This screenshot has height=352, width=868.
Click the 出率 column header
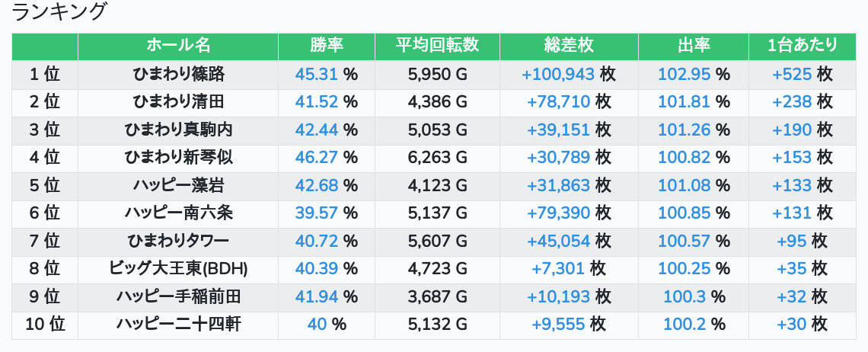point(693,46)
